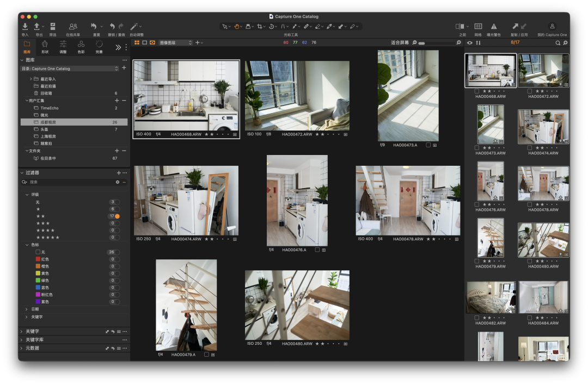This screenshot has width=588, height=385.
Task: Toggle the 曝光警告 exposure warning
Action: click(494, 26)
